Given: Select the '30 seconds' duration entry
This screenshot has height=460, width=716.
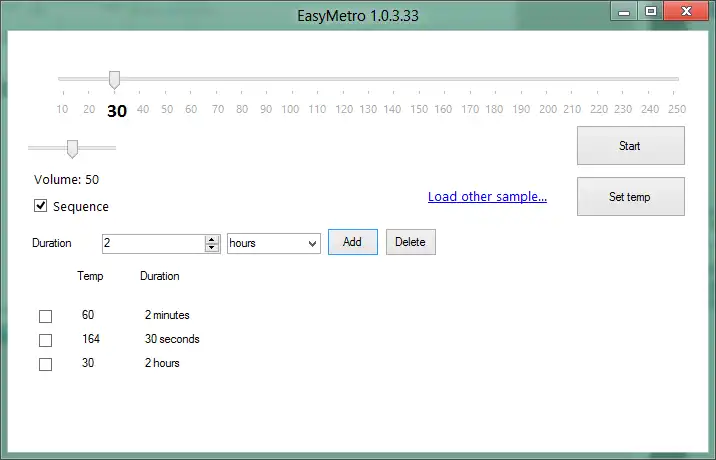Looking at the screenshot, I should pyautogui.click(x=172, y=339).
